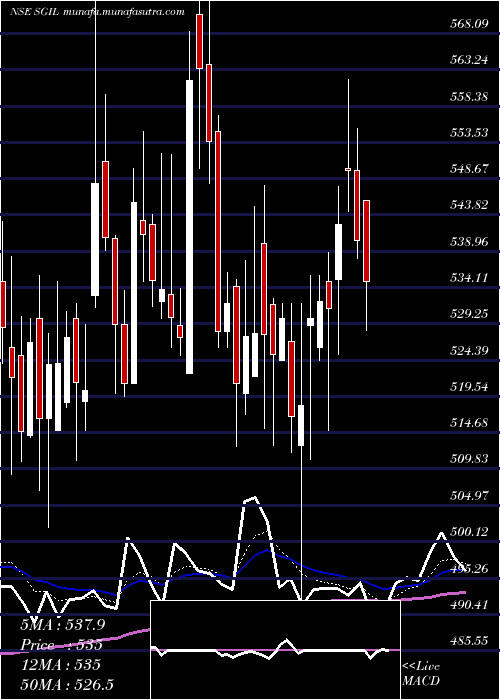Click the Price : 535 legend value
500x700 pixels.
[x=62, y=645]
